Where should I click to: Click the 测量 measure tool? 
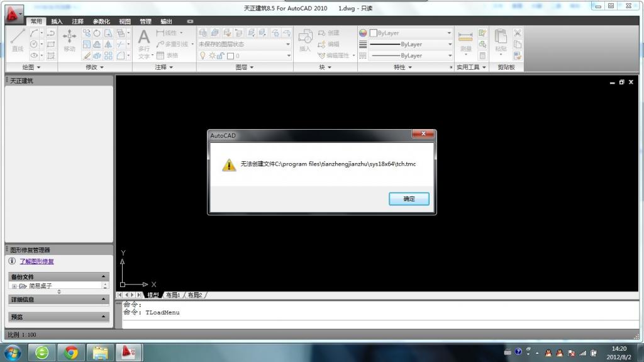click(465, 41)
